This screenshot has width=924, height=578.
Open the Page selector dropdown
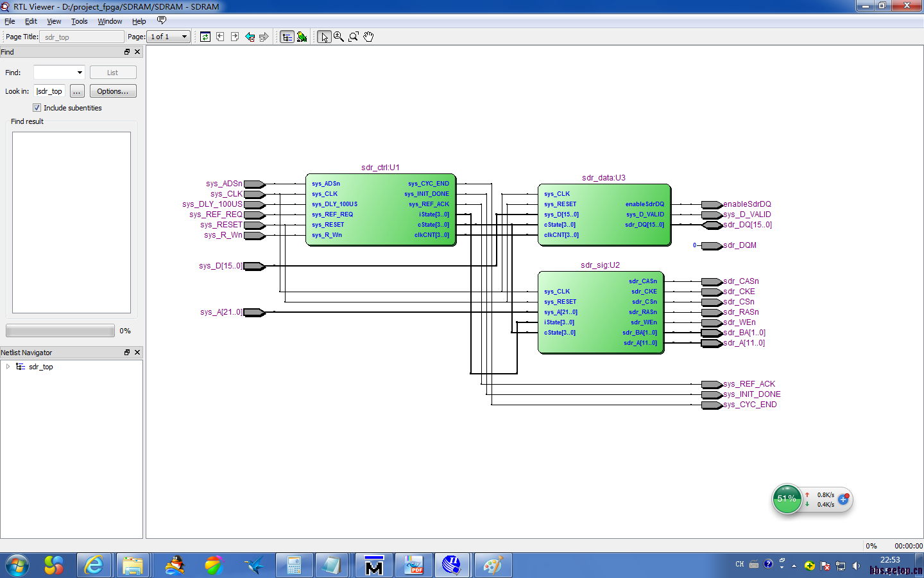coord(184,37)
